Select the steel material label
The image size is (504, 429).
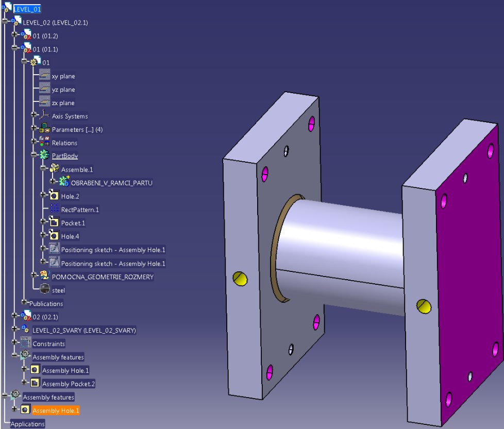click(59, 290)
